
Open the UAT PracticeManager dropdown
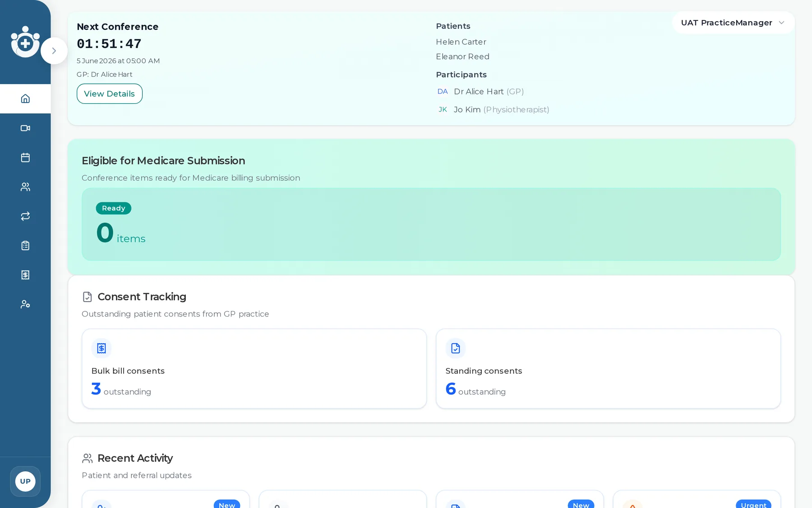coord(734,23)
